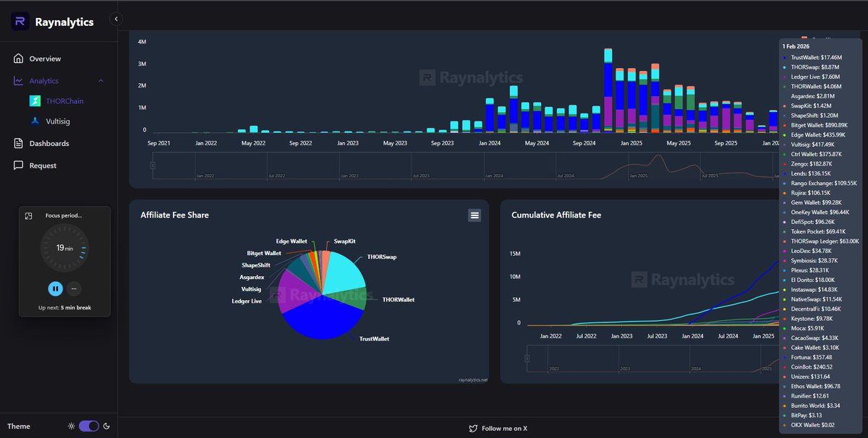Click the 'Ledger Live' pie label
This screenshot has width=868, height=438.
247,301
